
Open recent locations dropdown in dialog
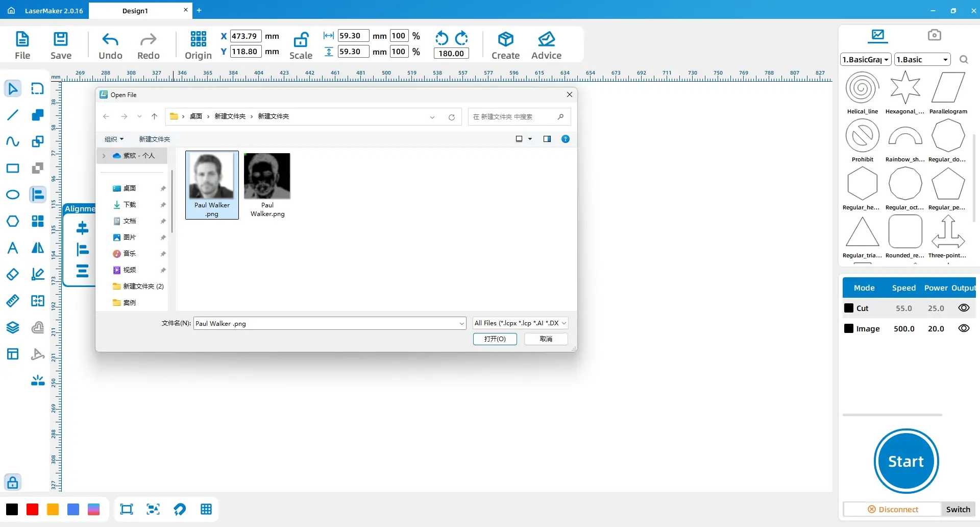click(139, 116)
